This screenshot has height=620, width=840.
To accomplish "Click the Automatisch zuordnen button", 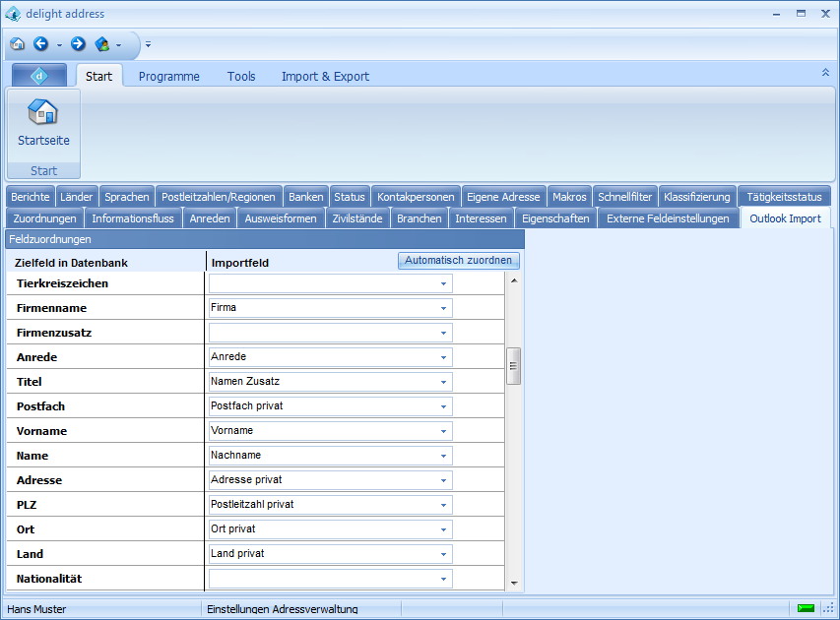I will 459,261.
